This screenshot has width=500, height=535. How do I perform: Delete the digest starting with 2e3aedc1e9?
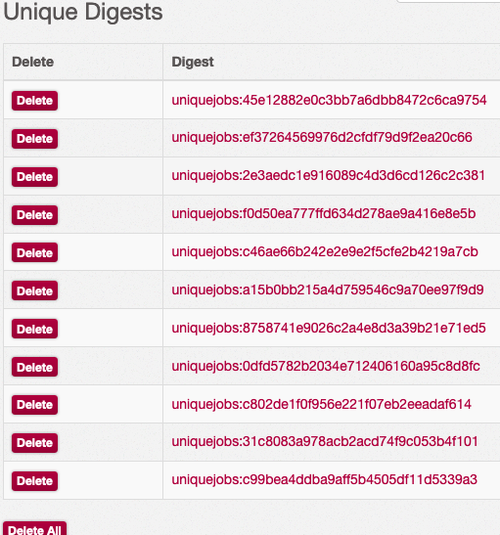pyautogui.click(x=34, y=177)
